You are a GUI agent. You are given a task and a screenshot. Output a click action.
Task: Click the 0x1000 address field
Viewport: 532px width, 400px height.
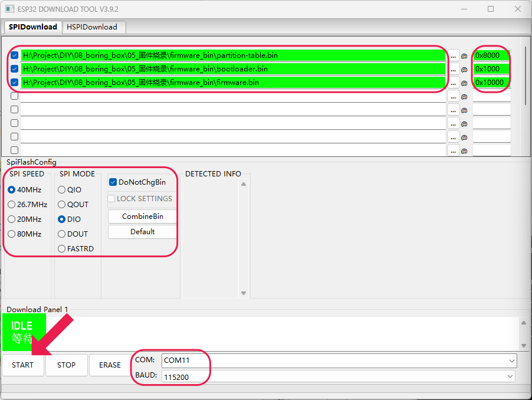coord(492,69)
